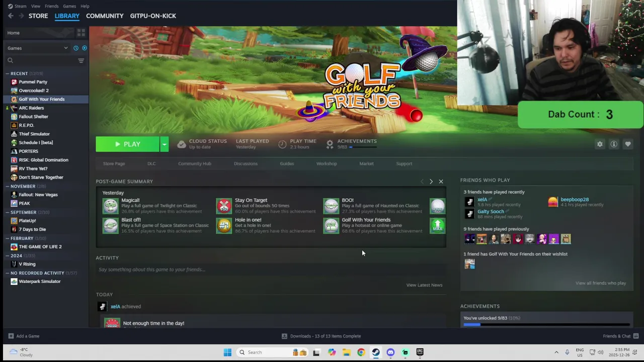
Task: Open Friends & Chat panel
Action: (621, 336)
